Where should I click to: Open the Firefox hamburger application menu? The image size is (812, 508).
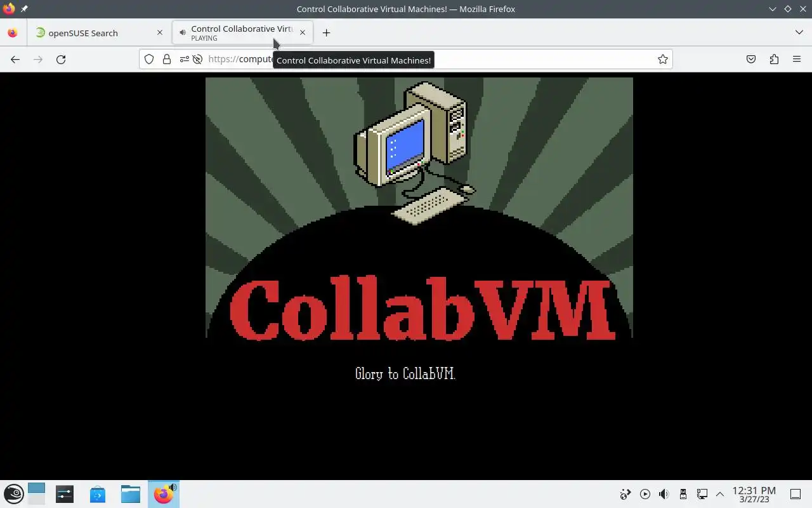[797, 59]
